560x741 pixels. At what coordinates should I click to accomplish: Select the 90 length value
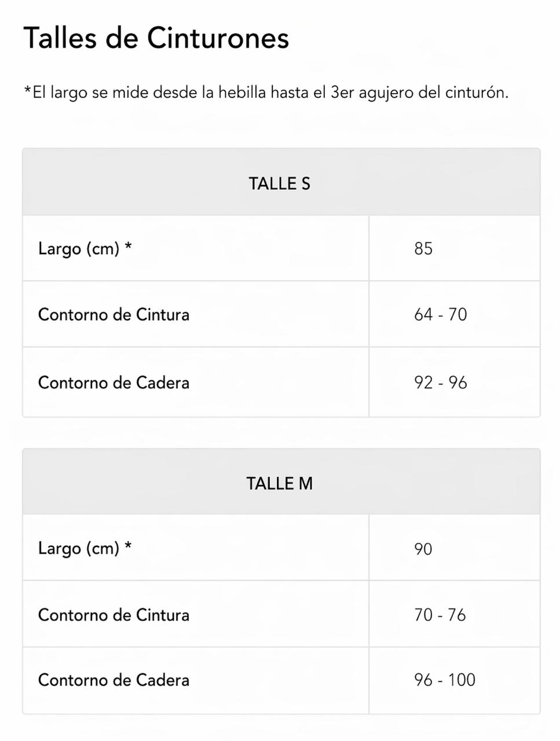click(x=423, y=549)
